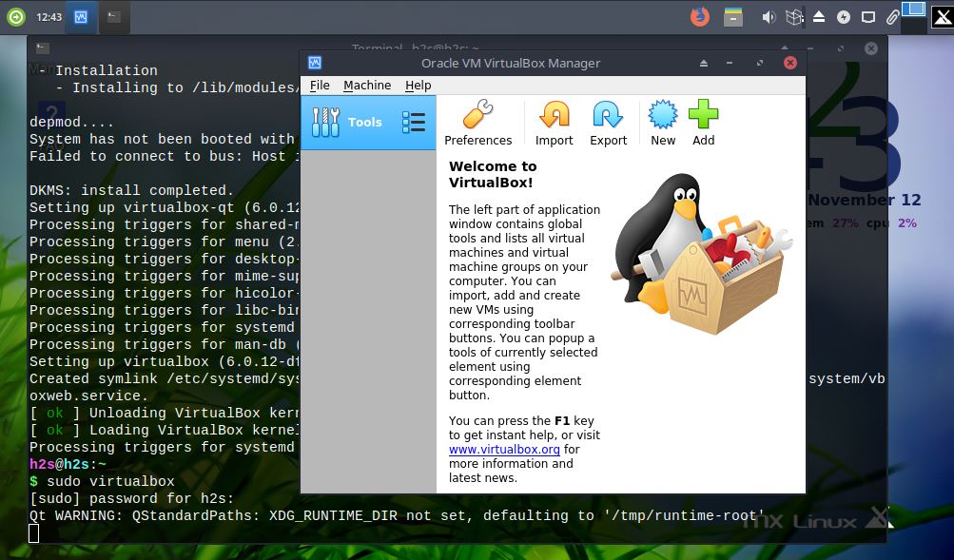Viewport: 954px width, 560px height.
Task: Open the package updater box icon
Action: point(793,17)
